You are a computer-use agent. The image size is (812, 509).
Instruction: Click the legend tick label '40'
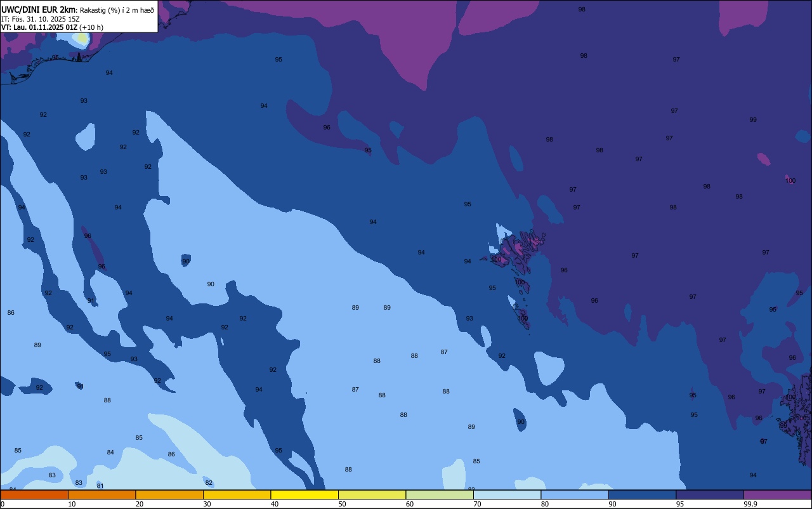(x=275, y=504)
